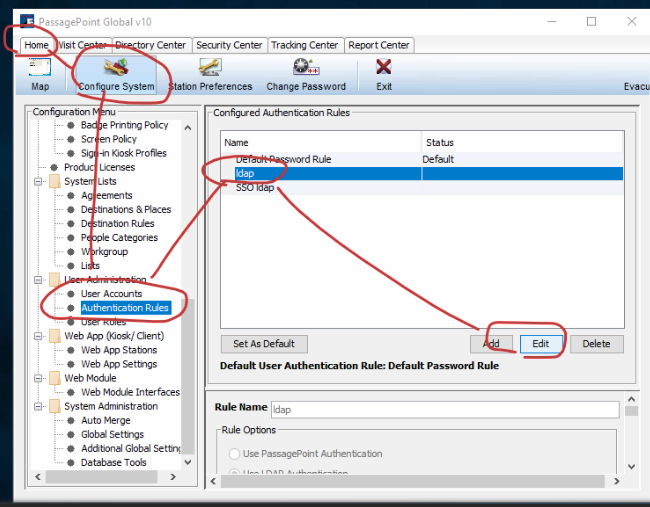650x507 pixels.
Task: Collapse the System Administration tree node
Action: click(x=39, y=406)
